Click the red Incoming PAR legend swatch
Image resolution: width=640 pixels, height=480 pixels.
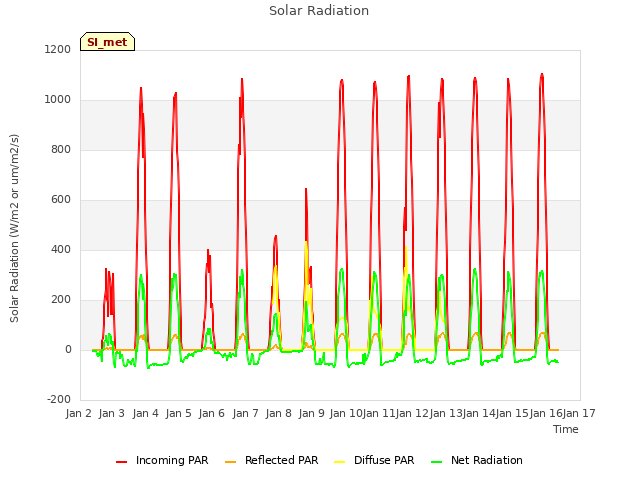pos(121,462)
